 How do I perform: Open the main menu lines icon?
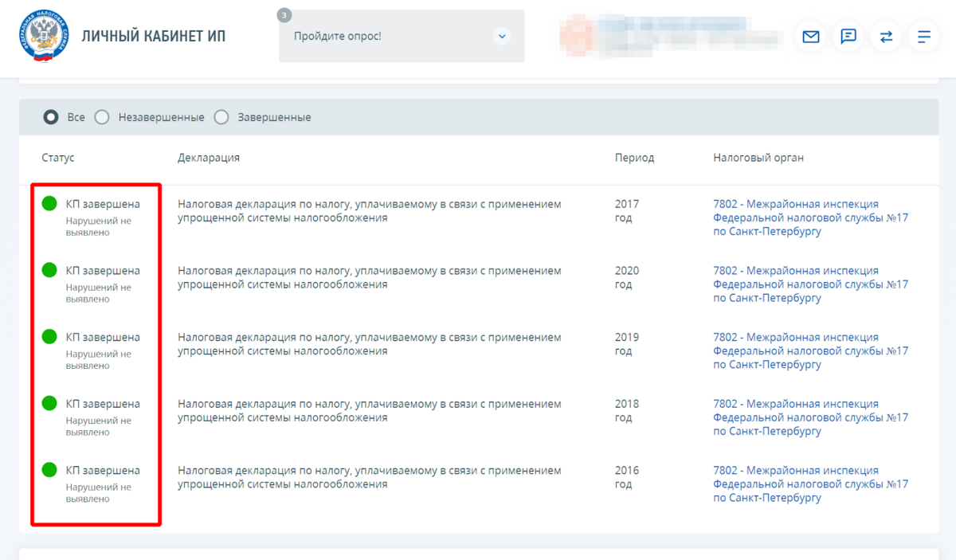pos(924,37)
